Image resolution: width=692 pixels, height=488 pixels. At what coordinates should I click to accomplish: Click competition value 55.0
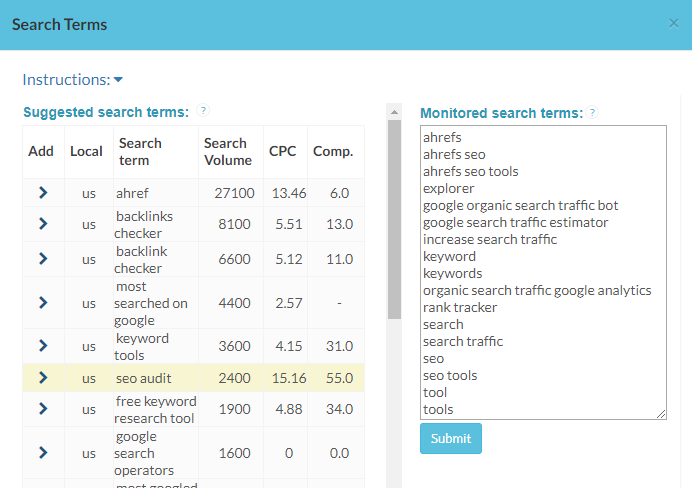(339, 378)
